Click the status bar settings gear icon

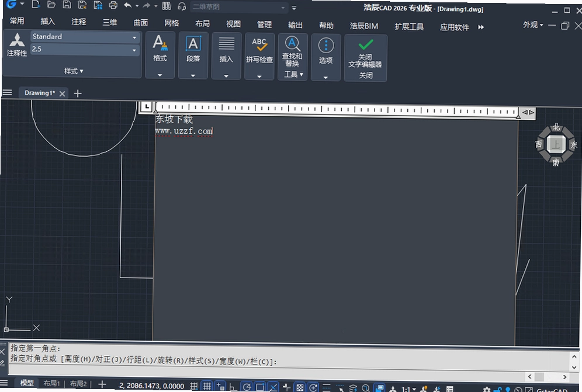coord(487,390)
